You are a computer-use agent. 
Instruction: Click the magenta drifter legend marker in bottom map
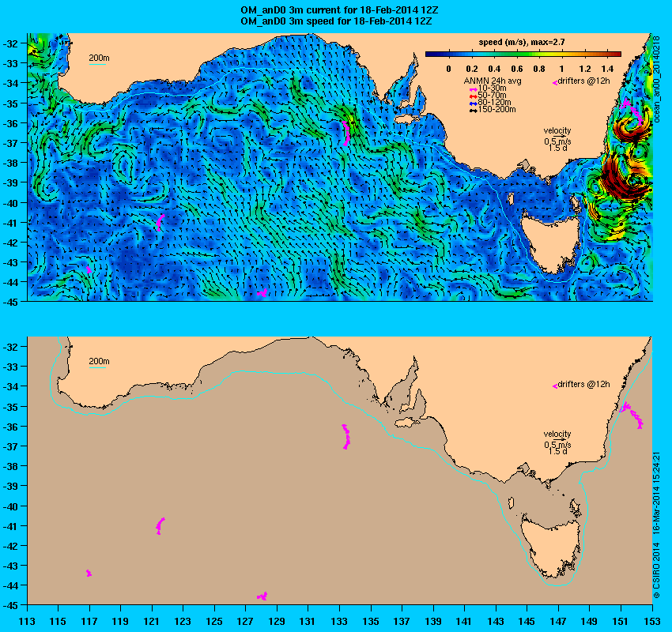(555, 386)
